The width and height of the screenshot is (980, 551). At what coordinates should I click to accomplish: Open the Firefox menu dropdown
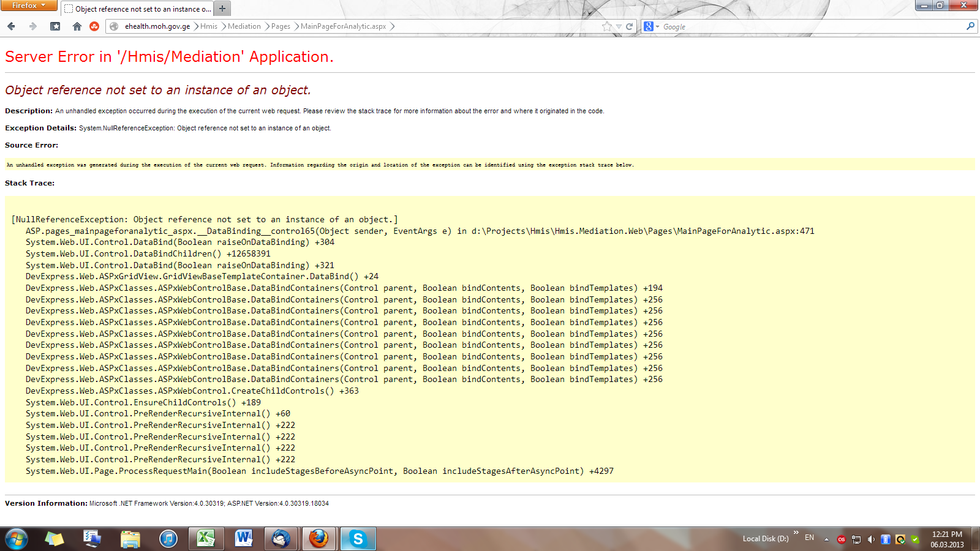click(28, 6)
